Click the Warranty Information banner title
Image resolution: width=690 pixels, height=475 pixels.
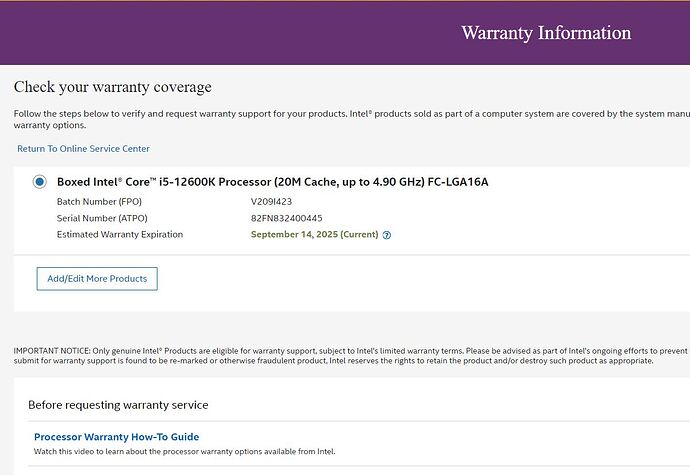546,33
